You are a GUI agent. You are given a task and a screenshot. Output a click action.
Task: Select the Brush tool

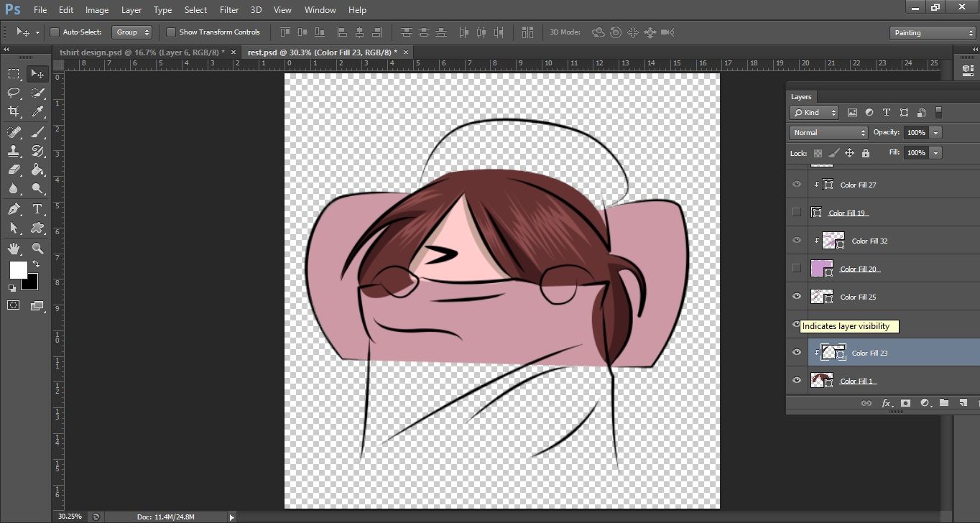point(37,132)
